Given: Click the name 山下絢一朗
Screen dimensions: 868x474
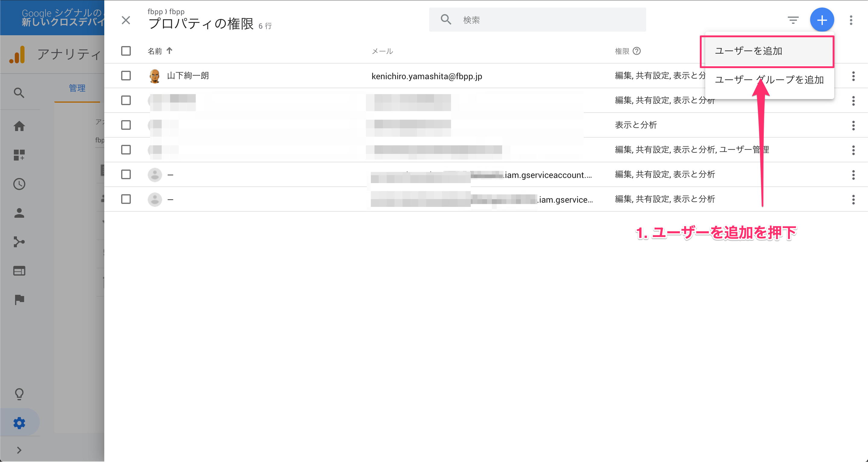Looking at the screenshot, I should (188, 75).
